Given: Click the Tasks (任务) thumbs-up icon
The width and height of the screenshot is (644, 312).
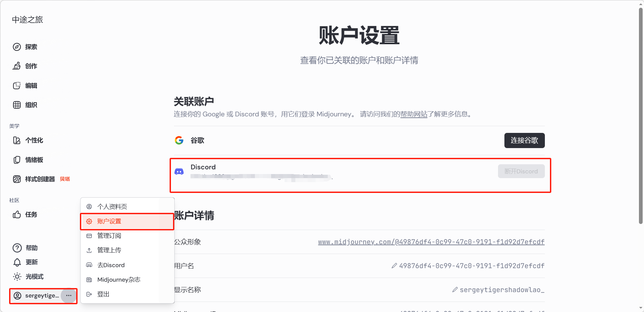Looking at the screenshot, I should [17, 215].
